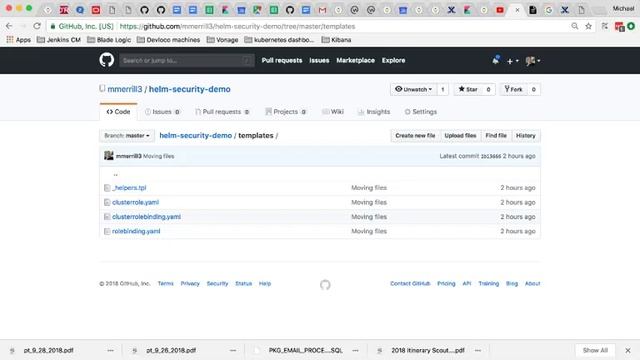The height and width of the screenshot is (360, 640).
Task: Click the Upload files button
Action: 460,136
